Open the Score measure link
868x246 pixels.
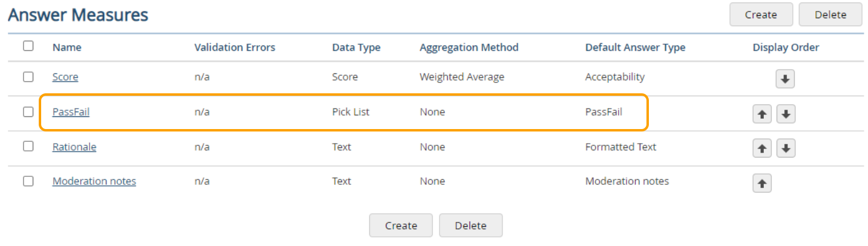pyautogui.click(x=65, y=77)
